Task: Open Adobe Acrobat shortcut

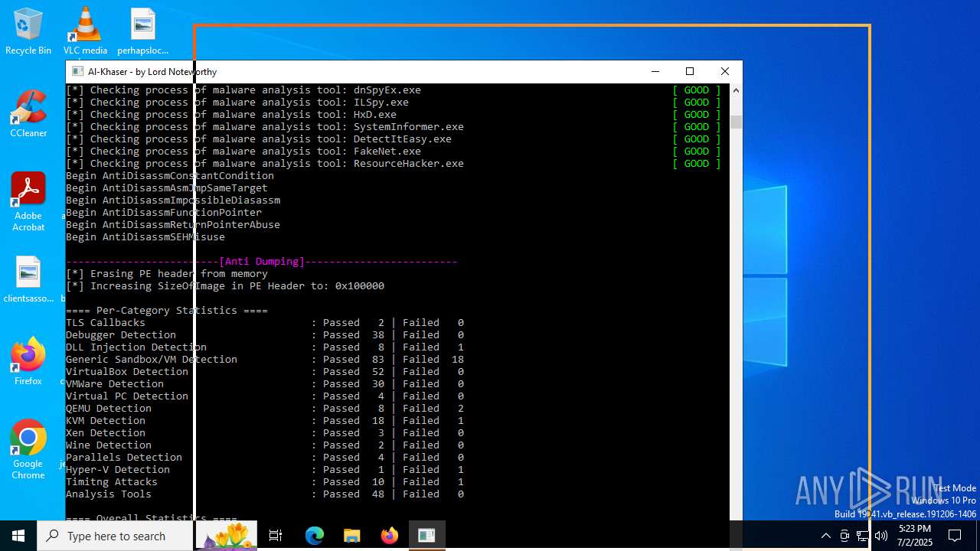Action: click(x=28, y=202)
